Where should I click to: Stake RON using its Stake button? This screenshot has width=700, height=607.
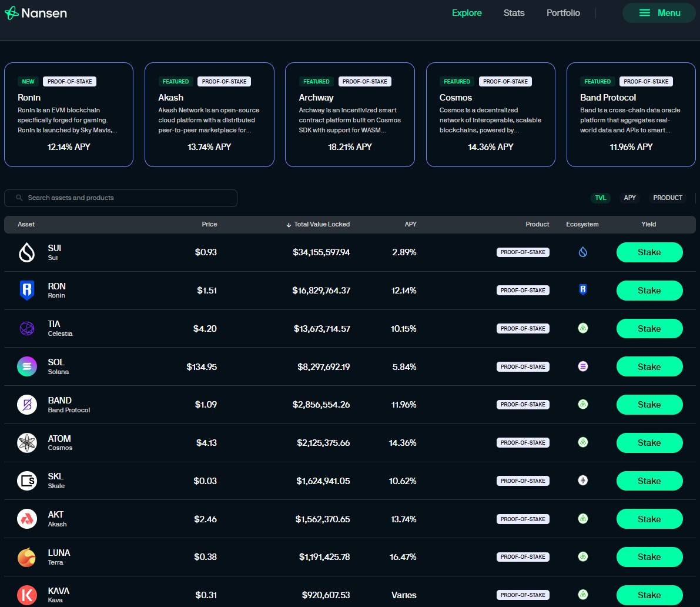[649, 291]
